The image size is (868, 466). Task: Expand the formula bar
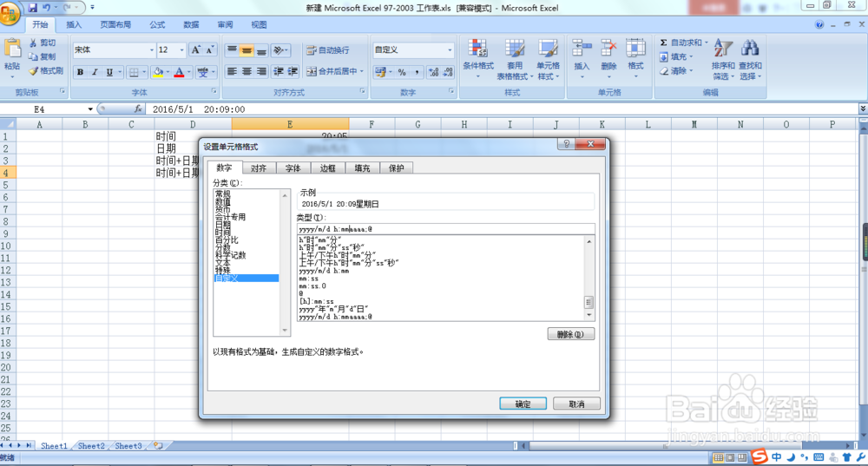(863, 109)
